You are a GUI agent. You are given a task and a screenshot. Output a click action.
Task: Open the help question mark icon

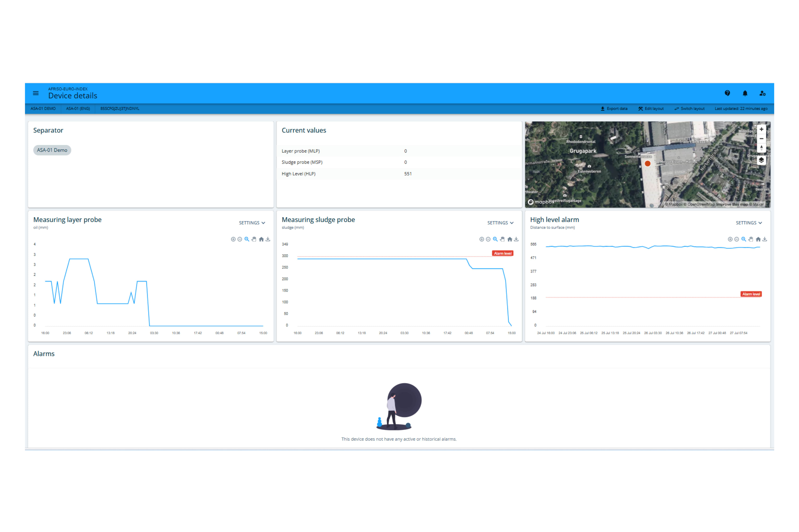727,93
